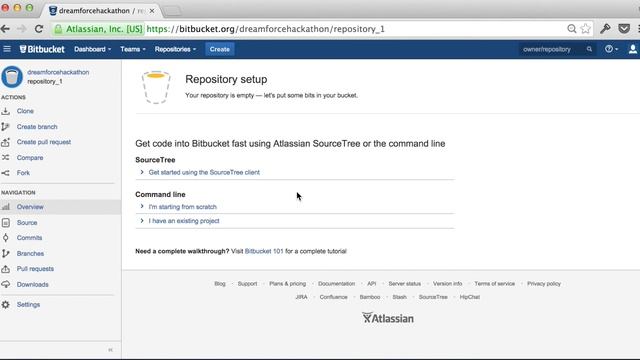Go to Commits in navigation
The height and width of the screenshot is (360, 640).
point(29,238)
